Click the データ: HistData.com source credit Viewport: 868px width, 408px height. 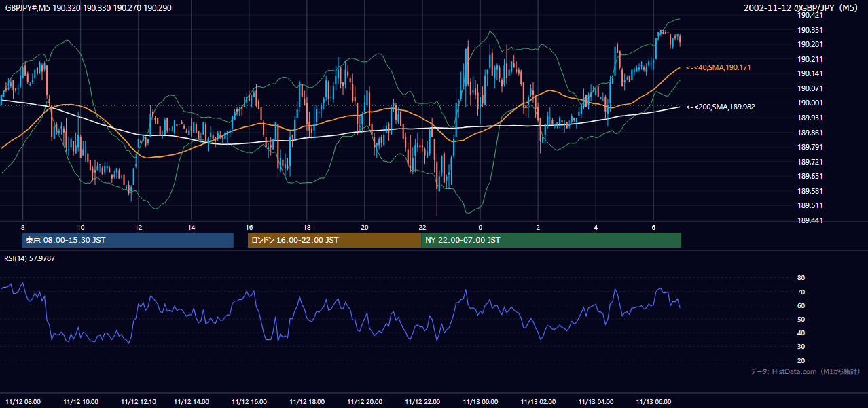click(x=806, y=372)
